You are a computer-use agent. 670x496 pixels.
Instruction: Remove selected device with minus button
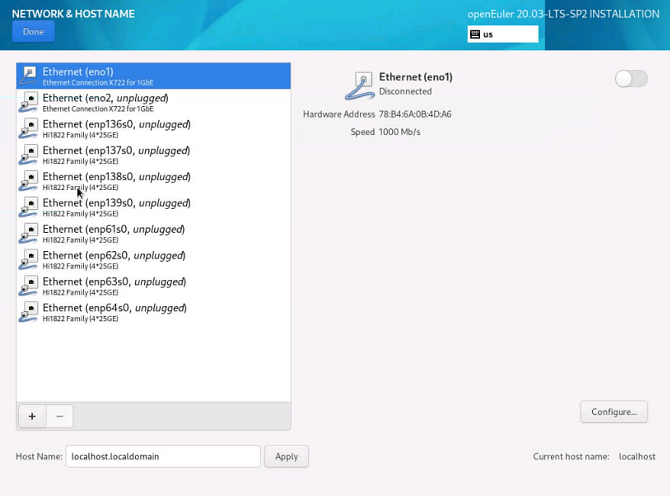[59, 416]
